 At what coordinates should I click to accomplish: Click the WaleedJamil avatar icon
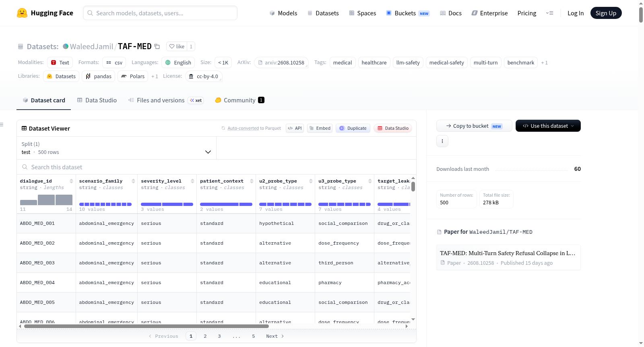coord(66,46)
